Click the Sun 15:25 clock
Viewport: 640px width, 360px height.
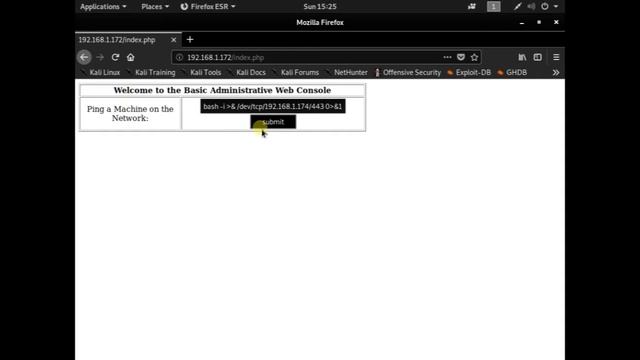tap(320, 7)
